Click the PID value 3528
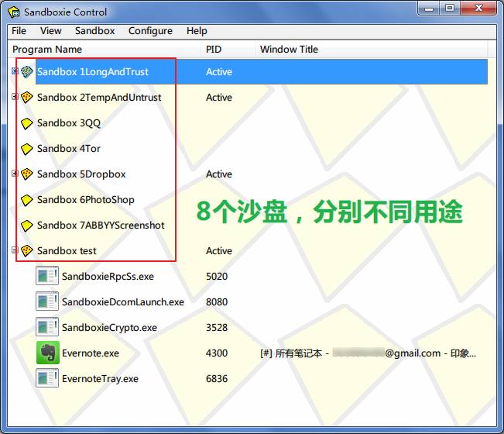Image resolution: width=504 pixels, height=434 pixels. (x=217, y=328)
